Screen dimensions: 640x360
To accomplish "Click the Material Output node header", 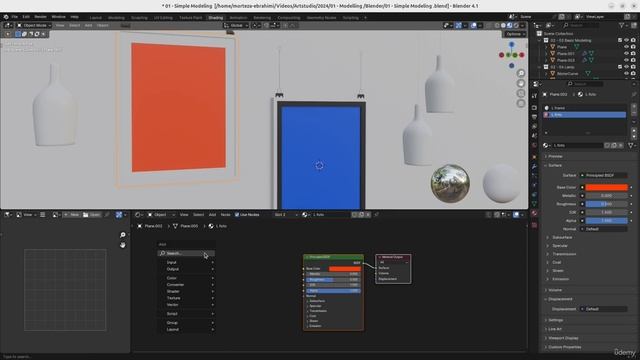I will (x=393, y=257).
